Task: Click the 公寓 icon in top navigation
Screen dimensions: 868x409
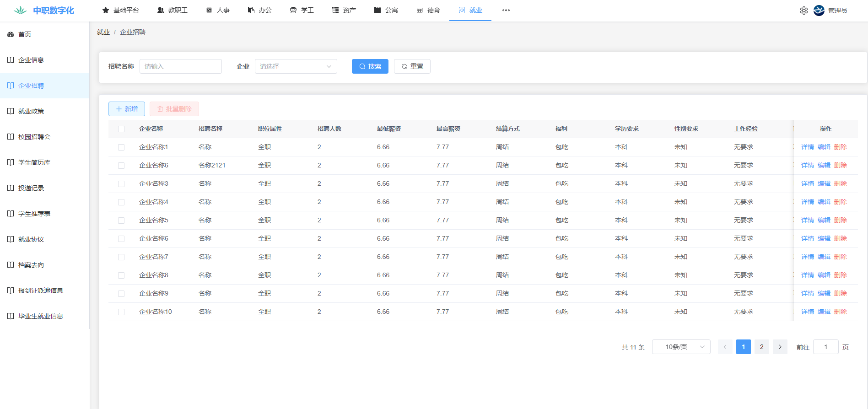Action: tap(377, 10)
